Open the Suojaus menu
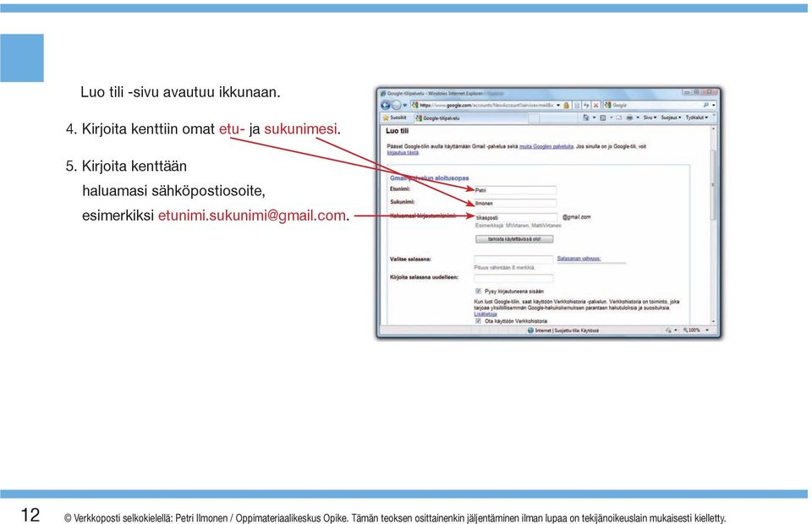 coord(671,118)
